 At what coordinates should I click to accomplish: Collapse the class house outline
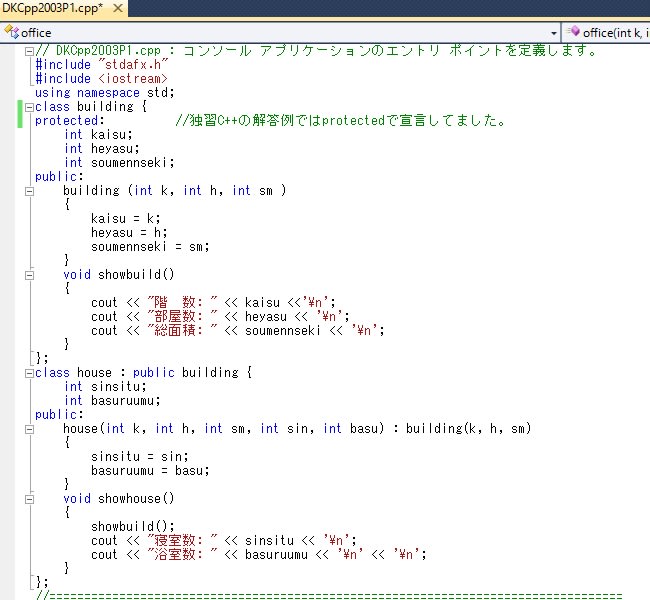29,373
